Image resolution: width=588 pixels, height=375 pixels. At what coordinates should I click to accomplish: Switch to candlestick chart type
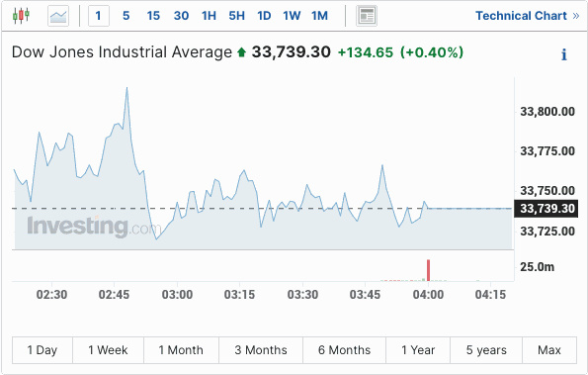coord(21,16)
